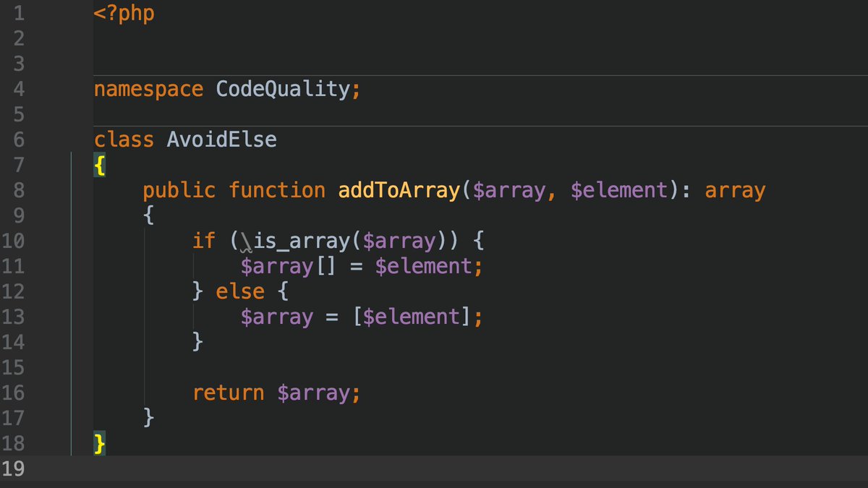Click the highlighted closing brace on line 18
Screen dimensions: 868x488
click(101, 444)
